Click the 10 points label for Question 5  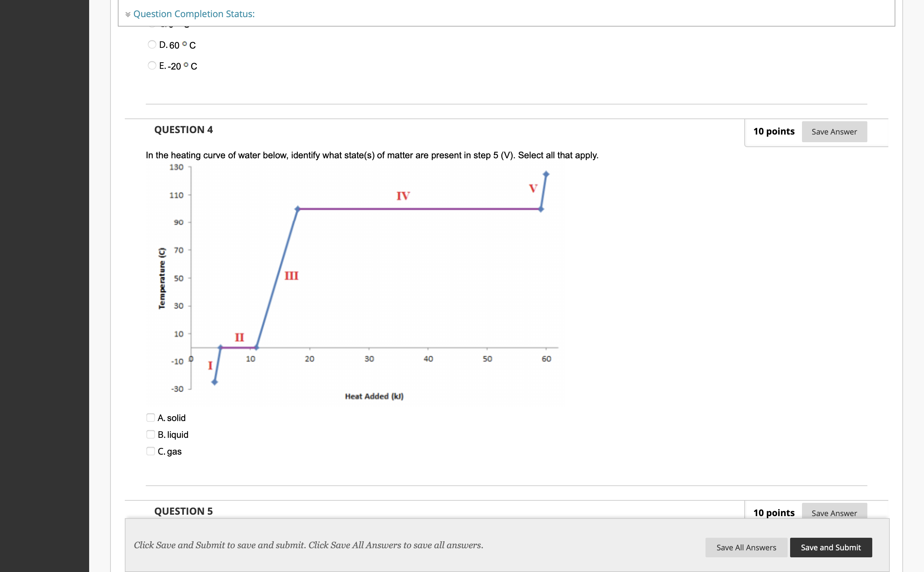tap(773, 513)
